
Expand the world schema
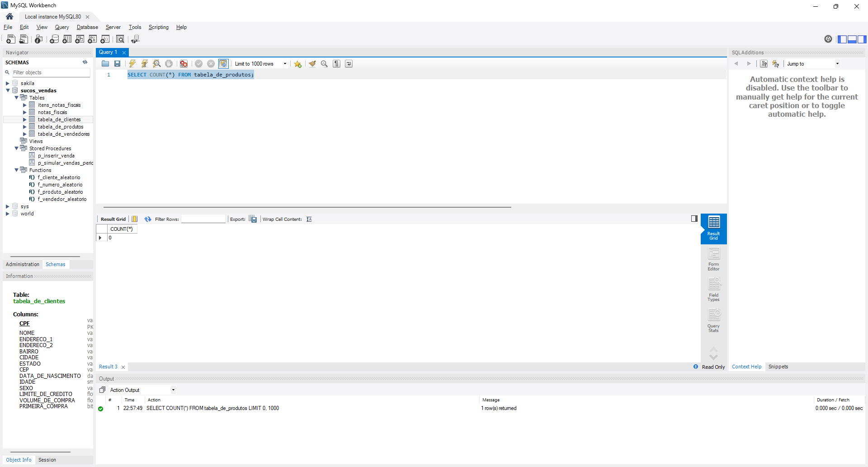pyautogui.click(x=8, y=214)
